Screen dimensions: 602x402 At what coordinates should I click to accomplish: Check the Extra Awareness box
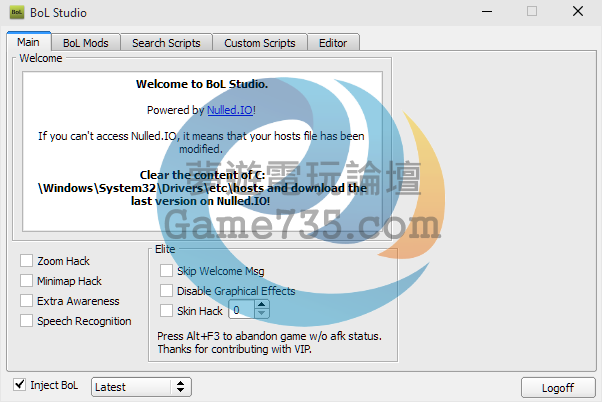tap(26, 301)
